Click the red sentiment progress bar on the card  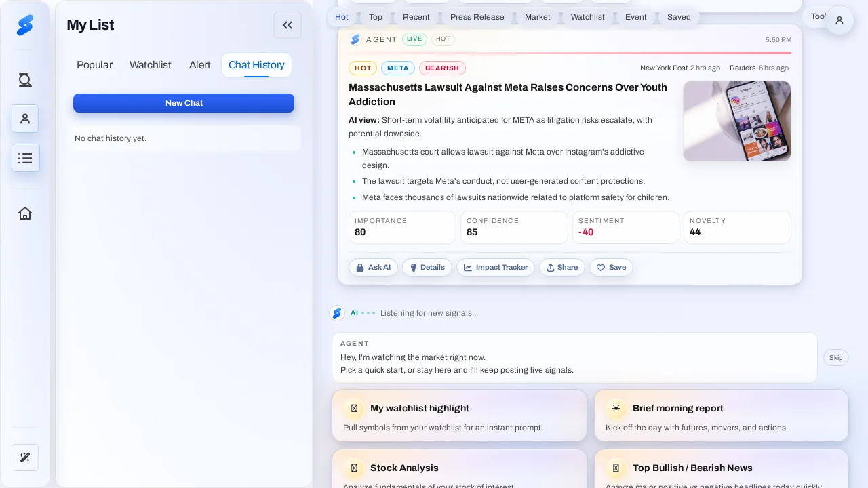570,52
